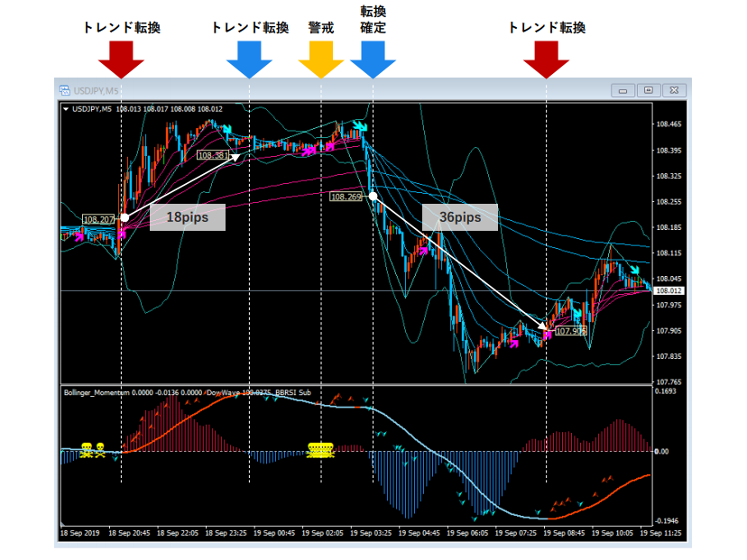
Task: Close the USDJPY,M5 chart window
Action: coord(674,90)
